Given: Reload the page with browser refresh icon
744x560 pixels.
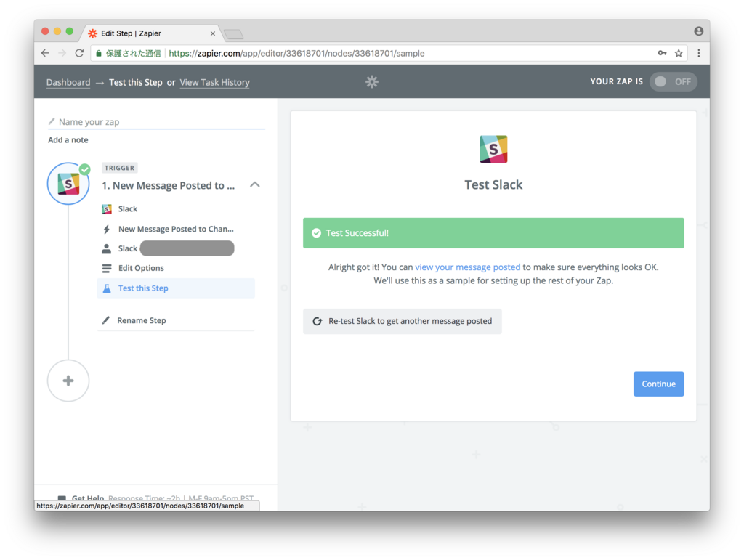Looking at the screenshot, I should [79, 53].
